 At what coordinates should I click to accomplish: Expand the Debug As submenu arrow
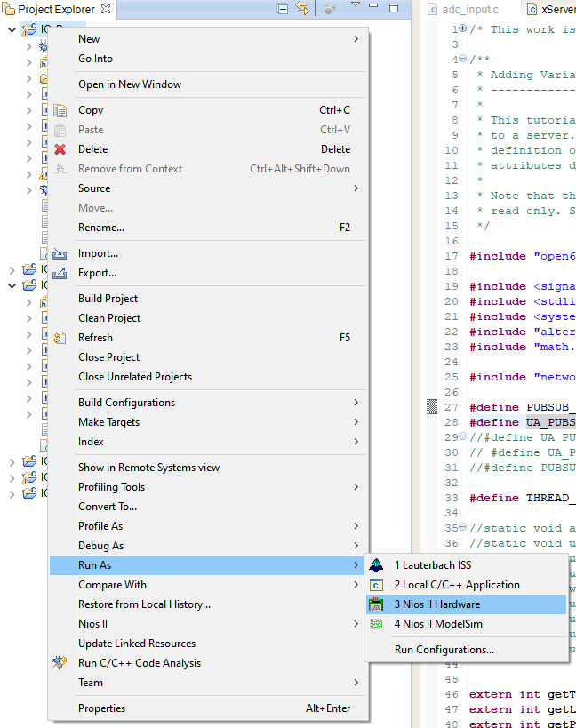click(356, 546)
